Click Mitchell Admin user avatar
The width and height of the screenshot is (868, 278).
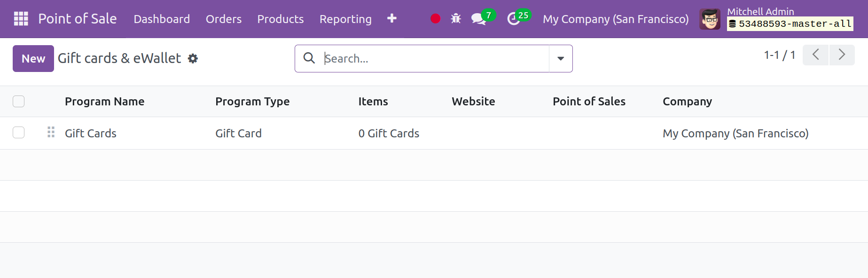click(x=709, y=19)
